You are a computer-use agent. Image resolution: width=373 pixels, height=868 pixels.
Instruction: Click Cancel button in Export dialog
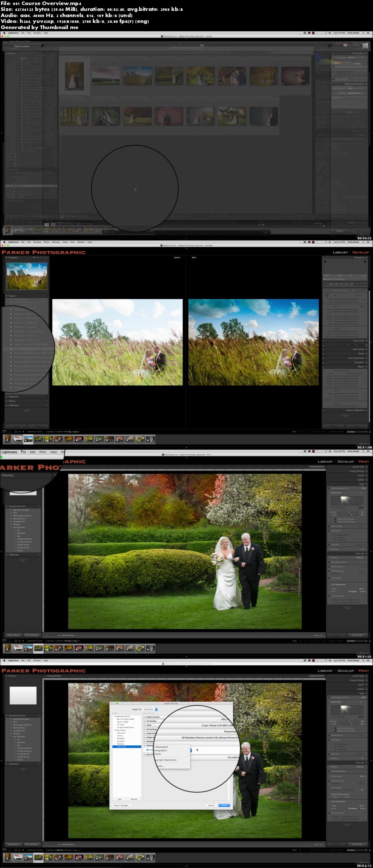[211, 805]
